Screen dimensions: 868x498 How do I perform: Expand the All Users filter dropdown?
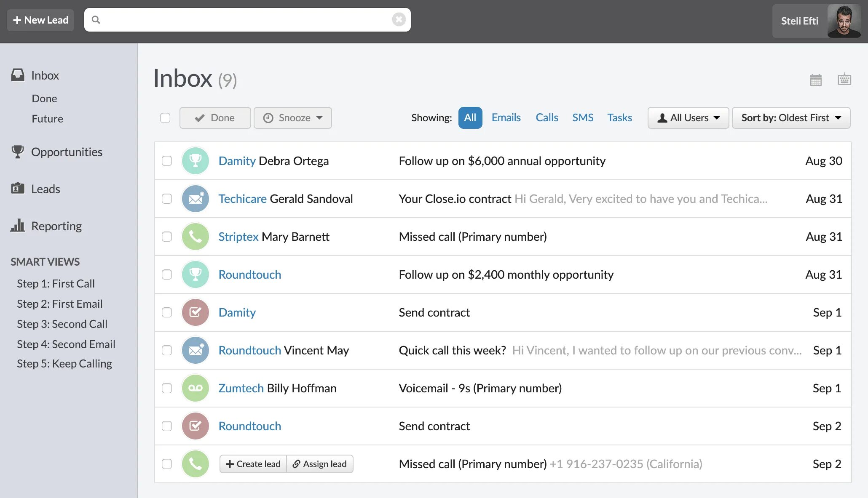pyautogui.click(x=689, y=117)
